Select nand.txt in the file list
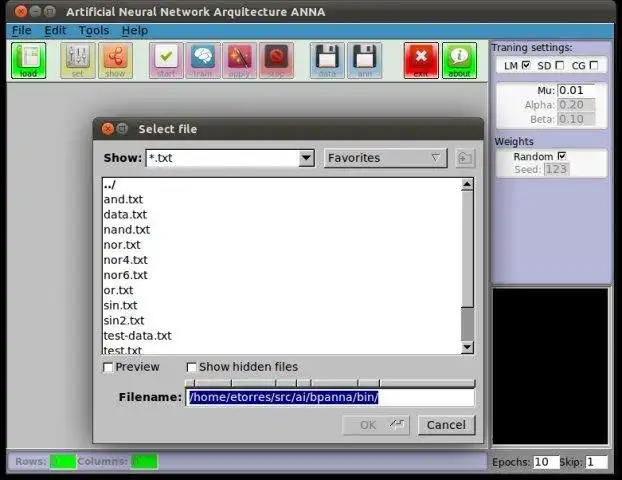Screen dimensions: 622x480 127,230
